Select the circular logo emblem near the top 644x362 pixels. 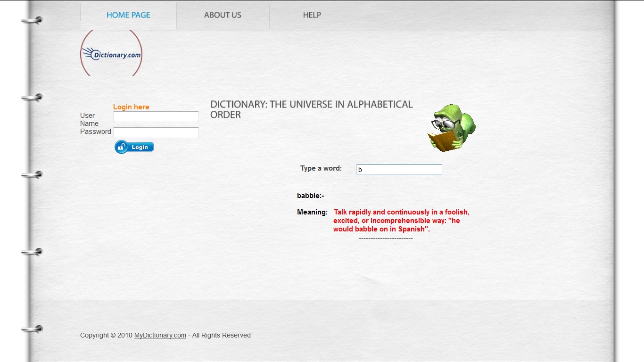[x=111, y=53]
